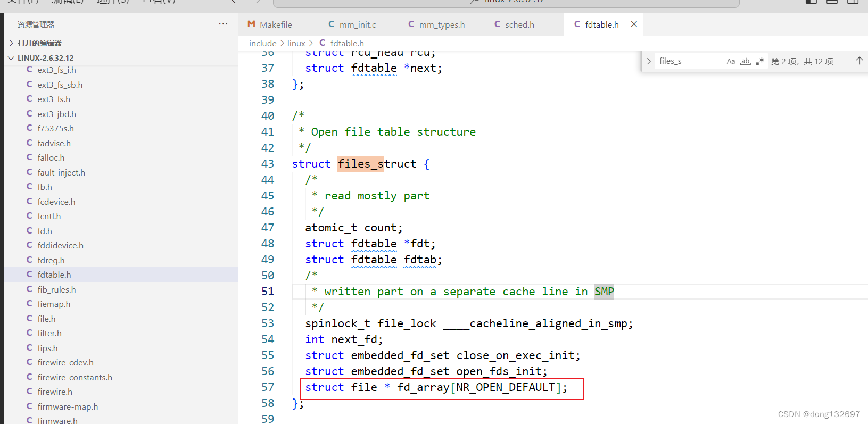The height and width of the screenshot is (424, 868).
Task: Click 'atomic_t count;' on line 47
Action: coord(354,228)
